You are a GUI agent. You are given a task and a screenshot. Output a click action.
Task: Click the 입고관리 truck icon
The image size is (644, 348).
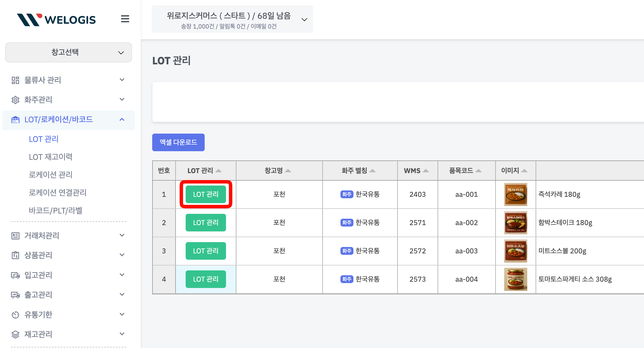click(15, 275)
